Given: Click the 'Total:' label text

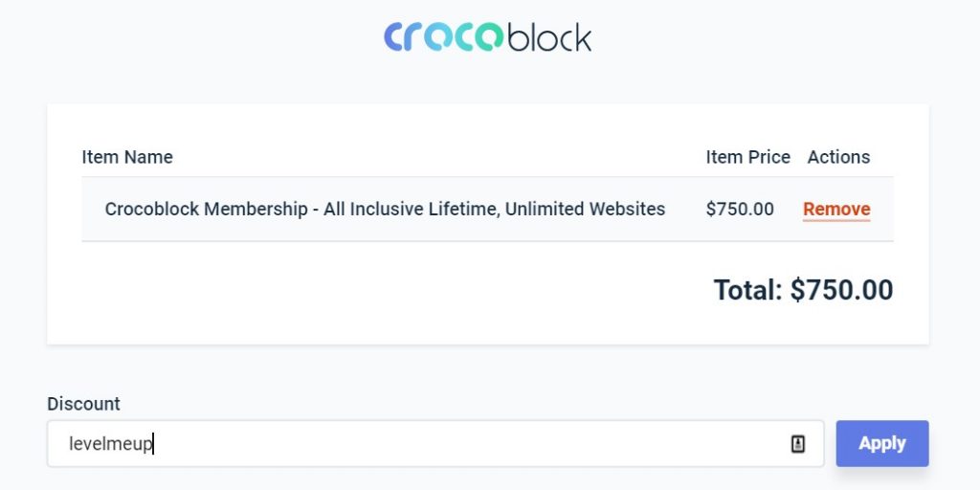Looking at the screenshot, I should [748, 290].
